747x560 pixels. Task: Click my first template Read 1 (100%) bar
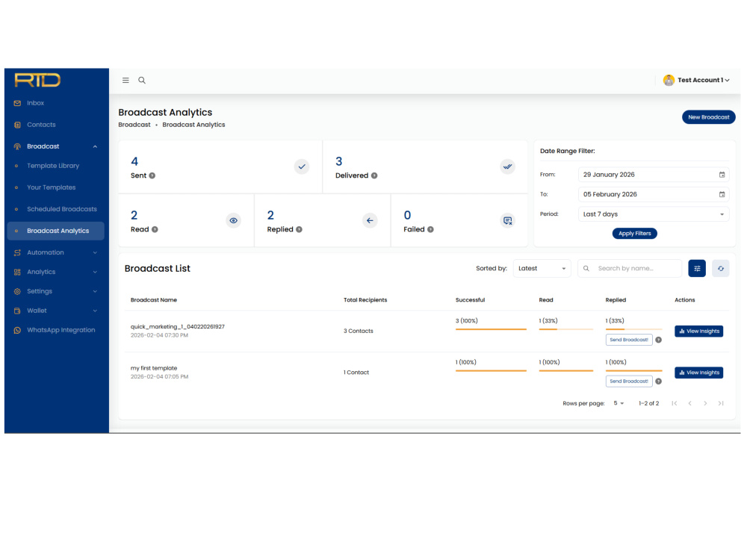566,370
